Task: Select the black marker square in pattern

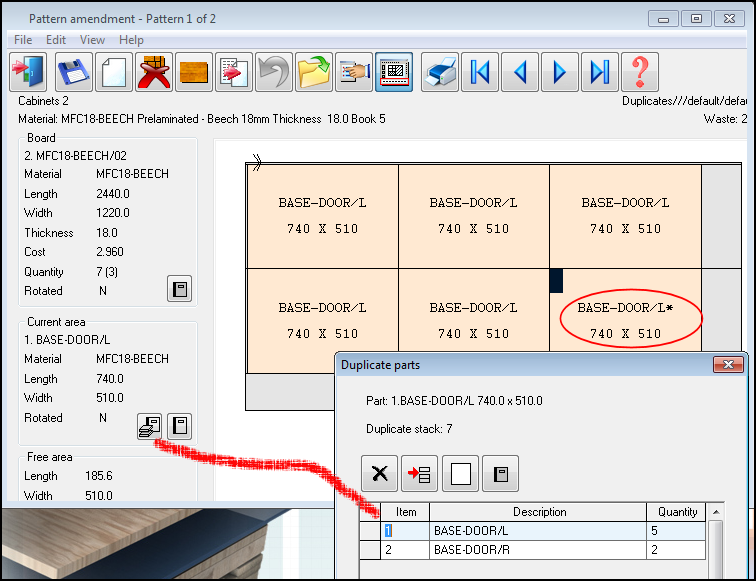Action: (x=556, y=281)
